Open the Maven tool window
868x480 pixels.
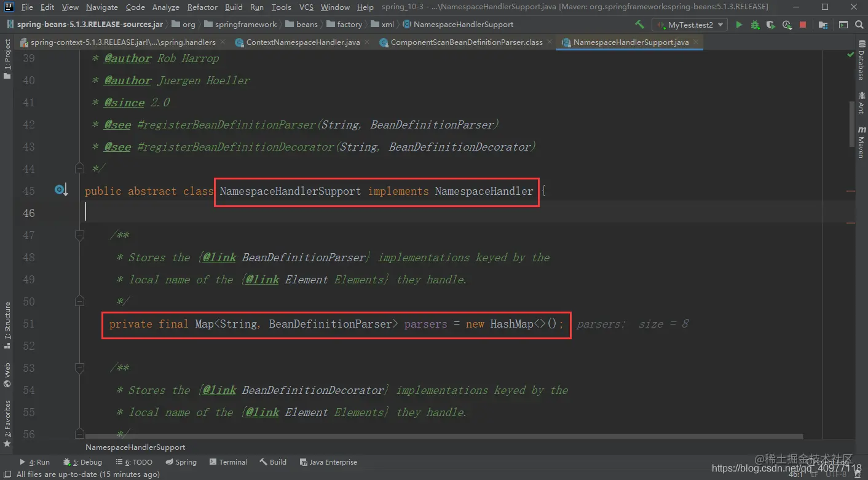pyautogui.click(x=861, y=143)
